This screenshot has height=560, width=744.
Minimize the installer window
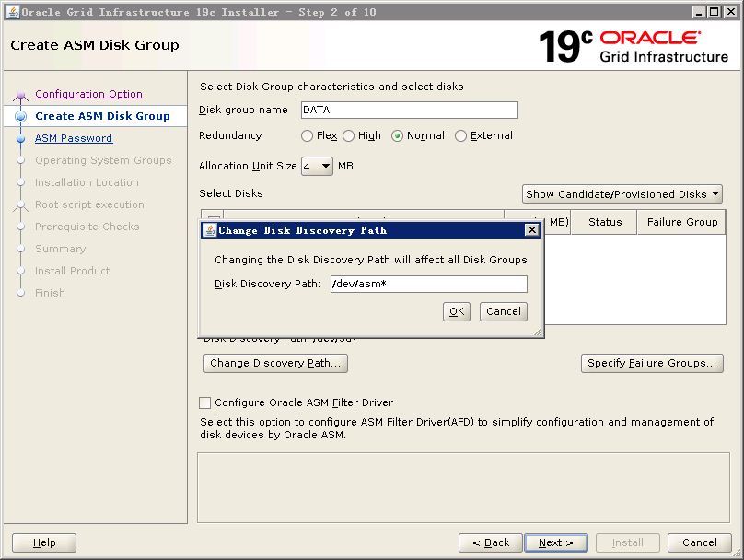point(699,12)
